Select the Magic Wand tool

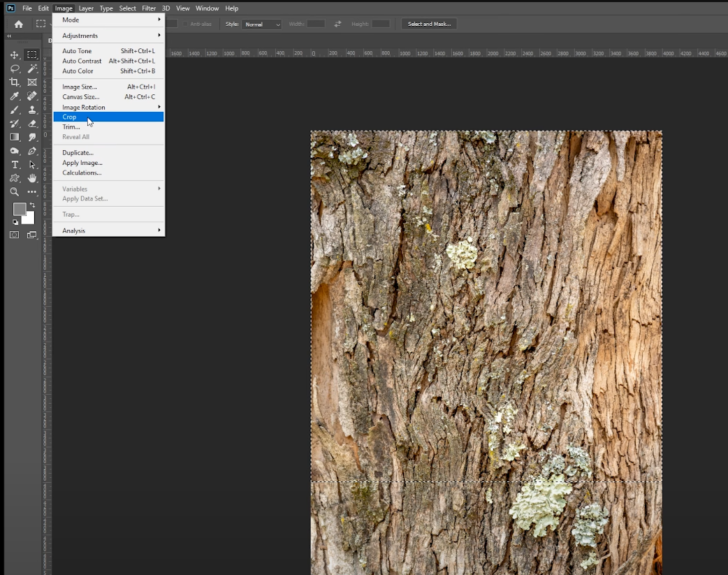tap(32, 68)
